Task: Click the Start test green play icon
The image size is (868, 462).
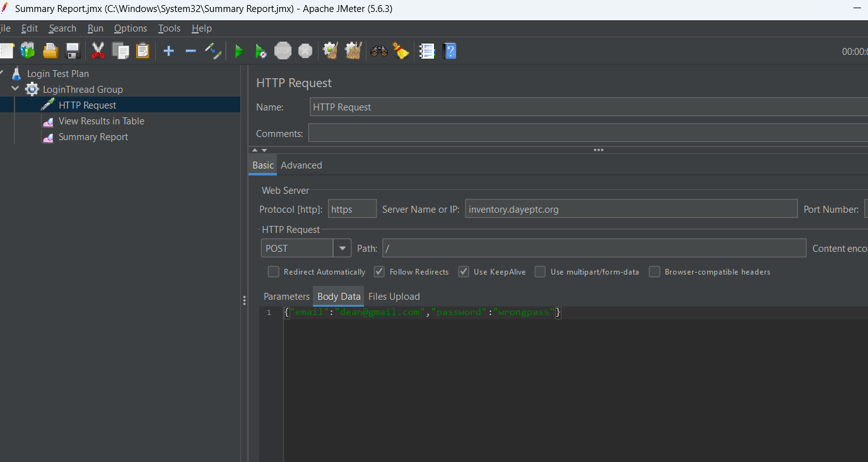Action: tap(238, 51)
